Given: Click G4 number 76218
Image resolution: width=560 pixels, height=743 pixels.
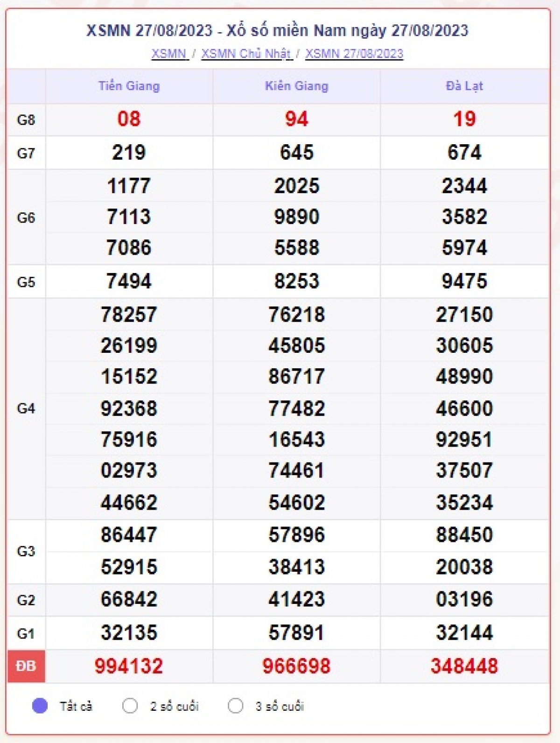Looking at the screenshot, I should tap(297, 315).
